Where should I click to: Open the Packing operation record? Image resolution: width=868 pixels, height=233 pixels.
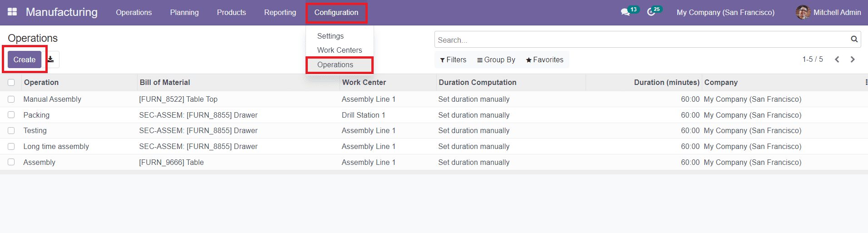36,115
